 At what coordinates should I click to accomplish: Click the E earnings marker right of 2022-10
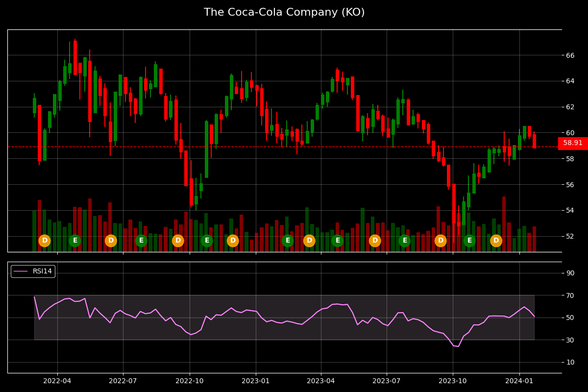tap(206, 240)
